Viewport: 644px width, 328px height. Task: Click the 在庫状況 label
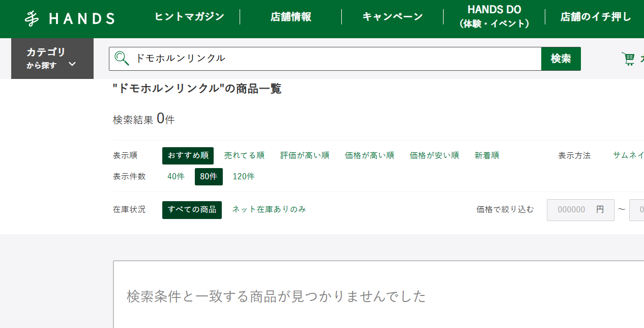click(129, 210)
